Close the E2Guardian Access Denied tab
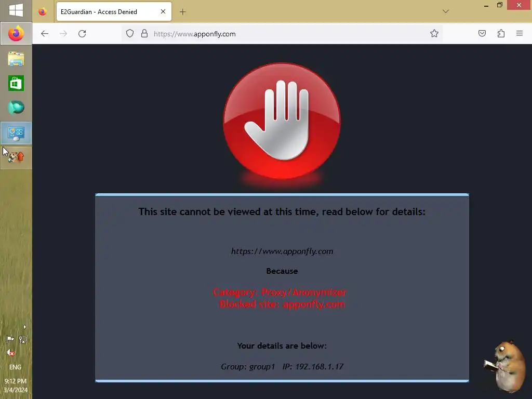This screenshot has width=532, height=399. click(x=163, y=11)
